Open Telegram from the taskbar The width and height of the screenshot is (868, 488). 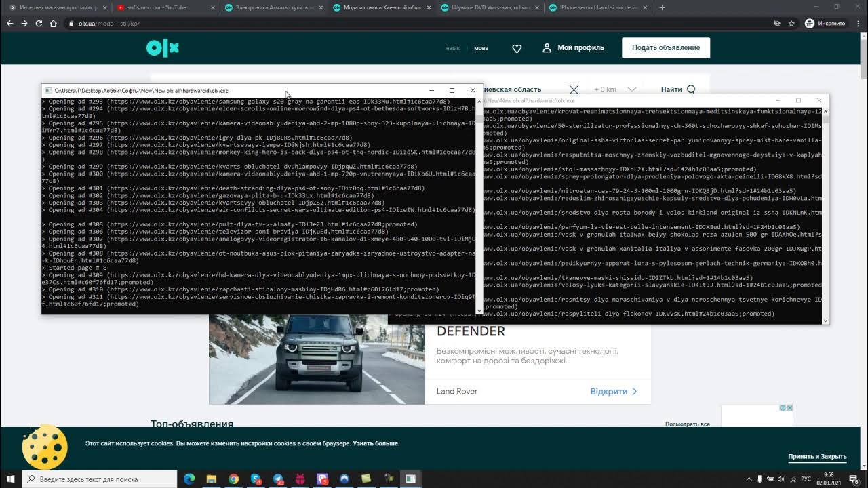[278, 479]
